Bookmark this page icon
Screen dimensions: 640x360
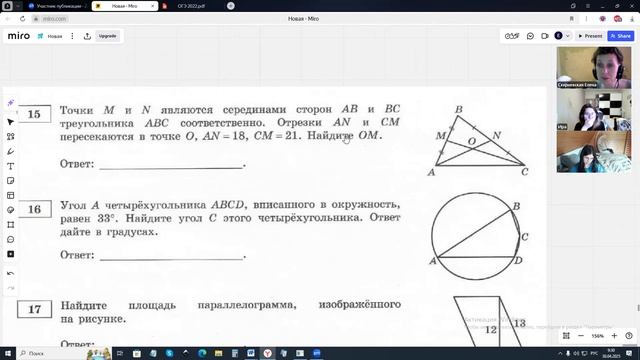(x=571, y=19)
